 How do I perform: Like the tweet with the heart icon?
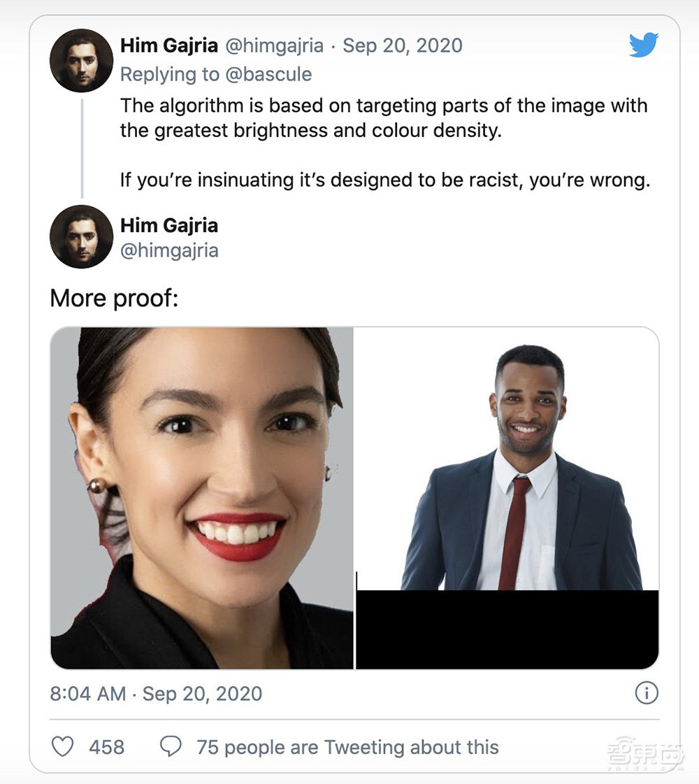(63, 747)
